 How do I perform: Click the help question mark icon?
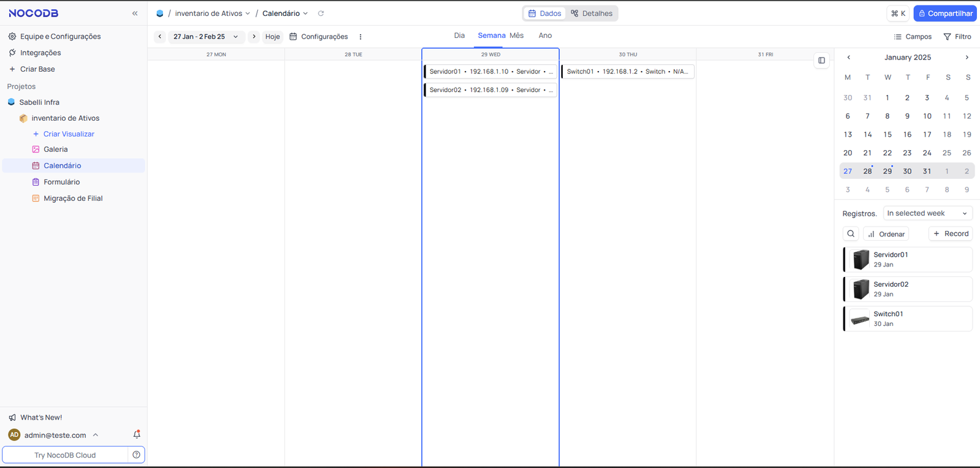(x=136, y=455)
